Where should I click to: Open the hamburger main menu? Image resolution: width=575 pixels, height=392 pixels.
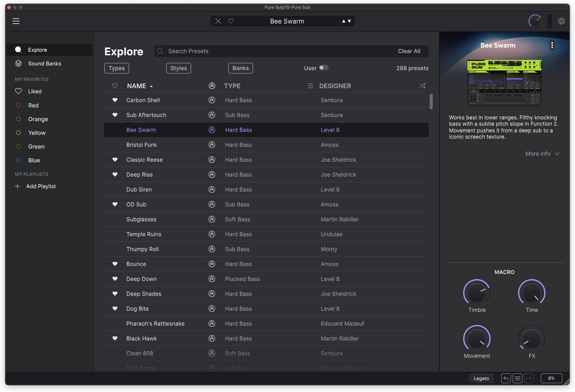coord(16,21)
